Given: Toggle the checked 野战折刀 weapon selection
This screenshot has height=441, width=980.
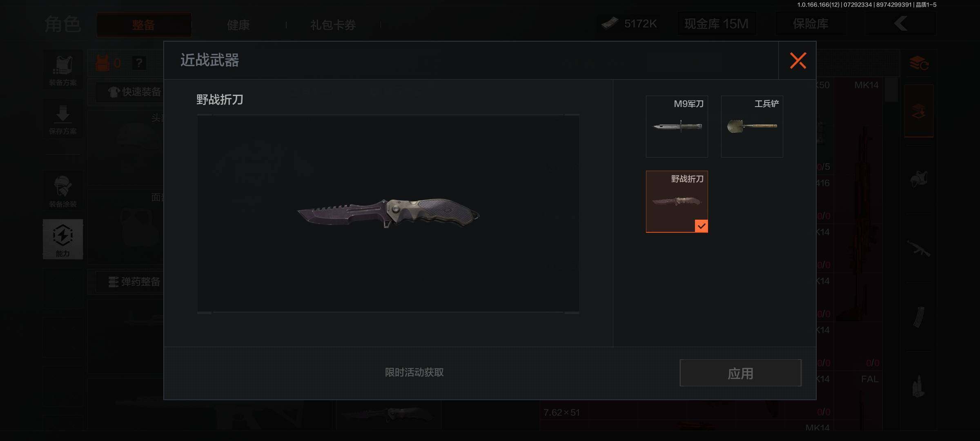Looking at the screenshot, I should [677, 202].
